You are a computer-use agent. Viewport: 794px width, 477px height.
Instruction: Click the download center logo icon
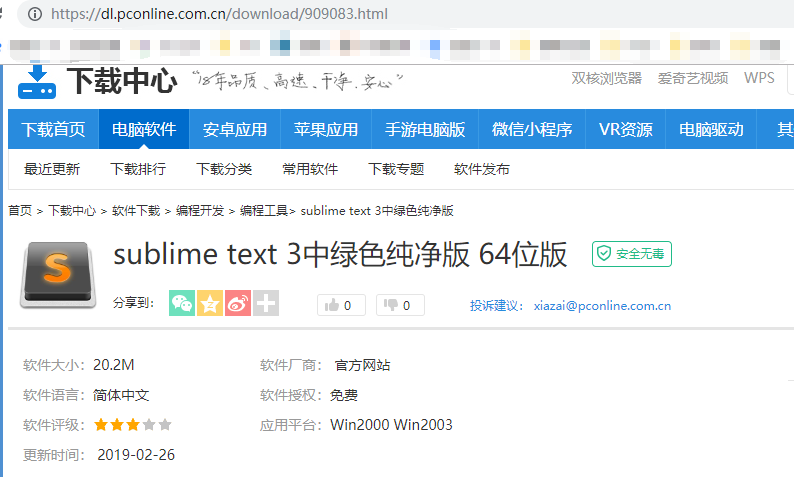pos(37,82)
